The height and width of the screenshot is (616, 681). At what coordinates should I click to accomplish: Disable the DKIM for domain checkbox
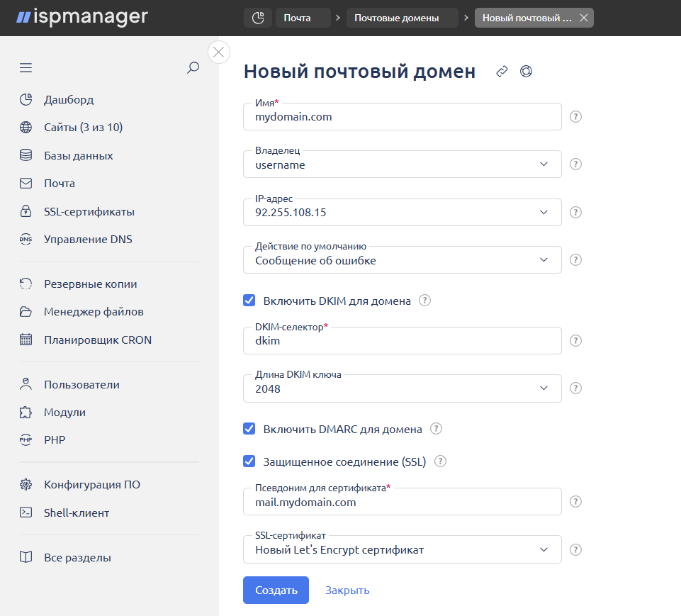point(249,301)
